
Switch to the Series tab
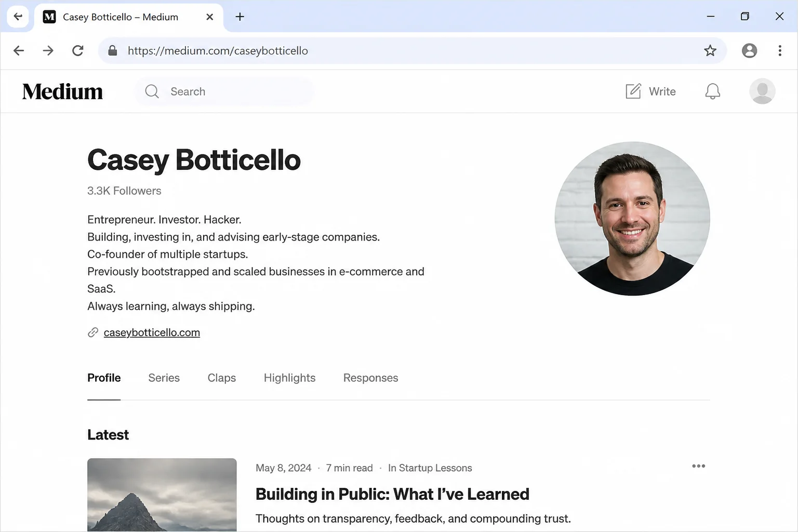[164, 378]
